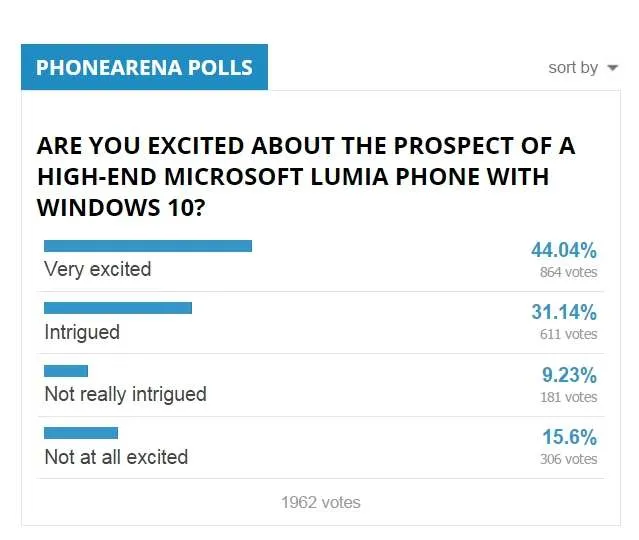This screenshot has height=540, width=639.
Task: Click the poll question heading text
Action: [306, 176]
